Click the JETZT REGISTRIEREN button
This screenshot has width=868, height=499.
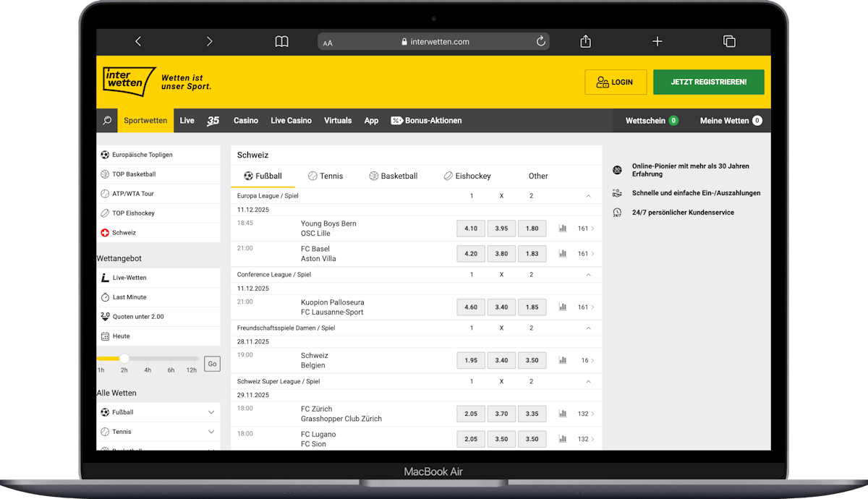pos(708,82)
